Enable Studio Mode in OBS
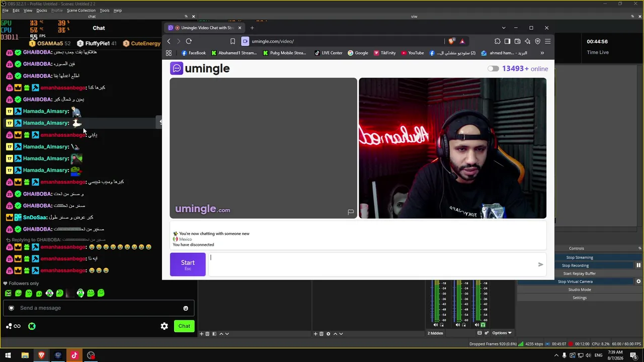Image resolution: width=644 pixels, height=362 pixels. [580, 290]
